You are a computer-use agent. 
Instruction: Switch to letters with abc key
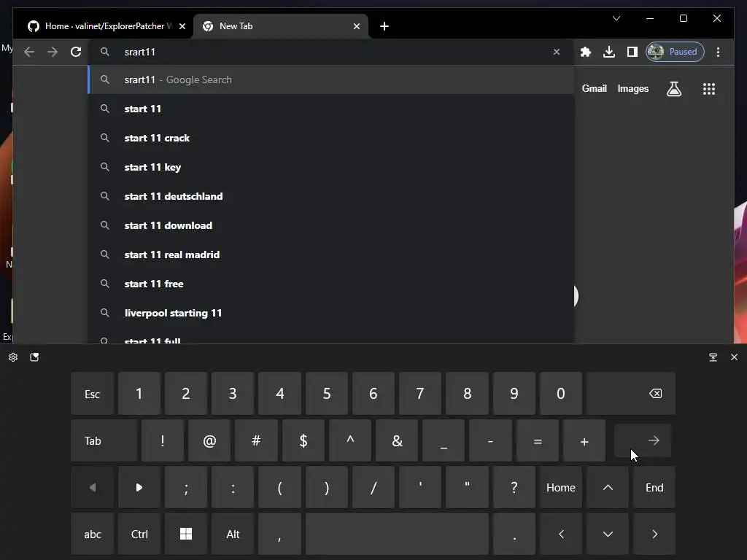(x=92, y=534)
